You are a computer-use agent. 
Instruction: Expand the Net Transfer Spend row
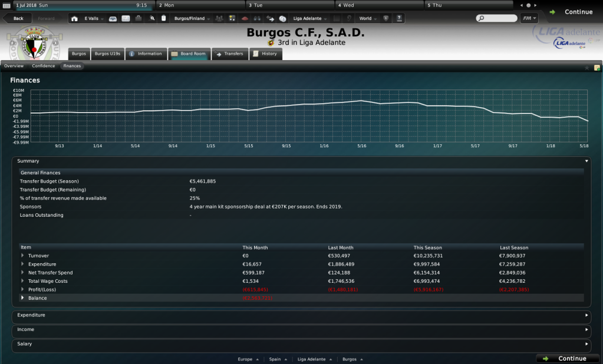click(22, 273)
